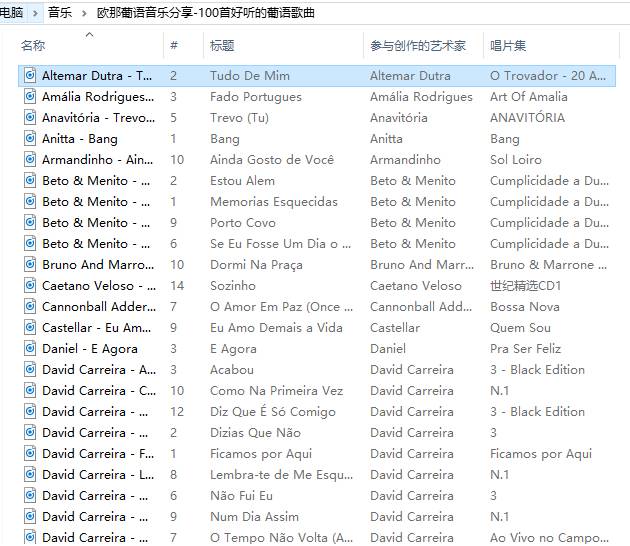630x546 pixels.
Task: Select file Armandinho - Ain...
Action: click(x=97, y=159)
